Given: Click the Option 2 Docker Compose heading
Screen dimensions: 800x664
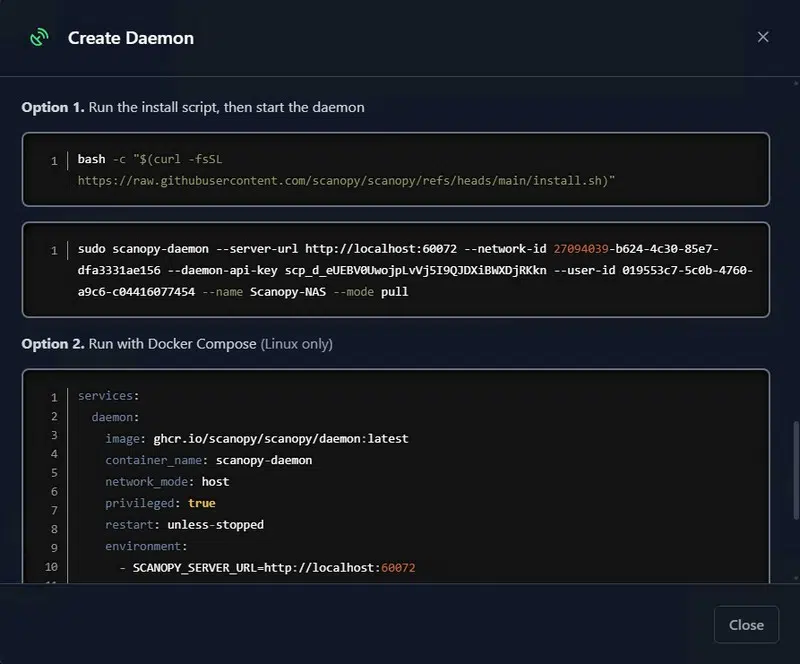Looking at the screenshot, I should (x=177, y=344).
